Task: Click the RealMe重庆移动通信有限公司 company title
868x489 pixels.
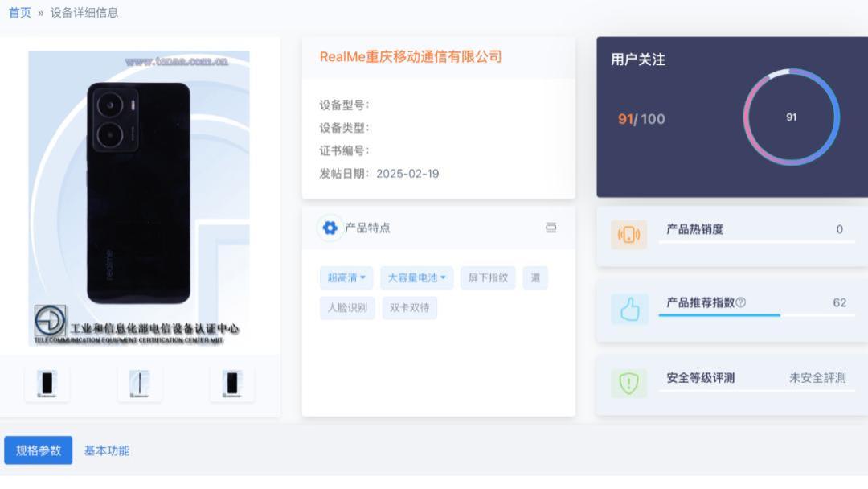Action: (x=411, y=56)
